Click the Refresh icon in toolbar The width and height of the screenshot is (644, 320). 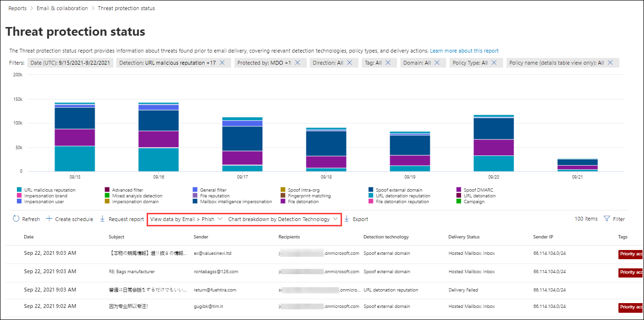tap(16, 219)
